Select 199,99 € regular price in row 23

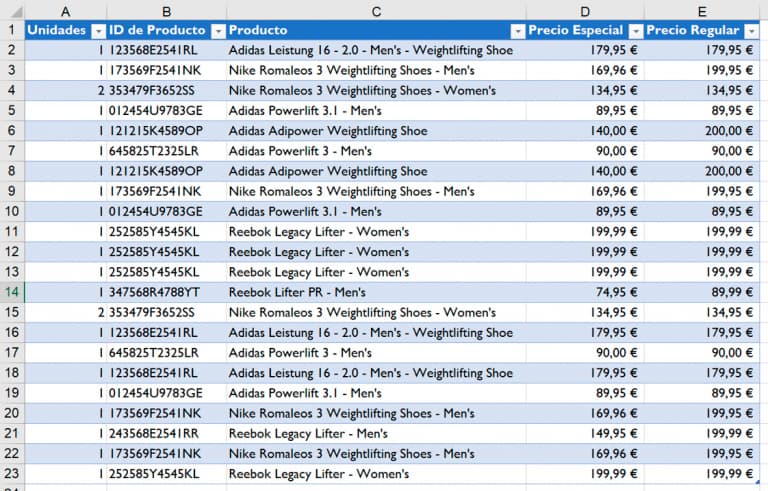(x=702, y=474)
